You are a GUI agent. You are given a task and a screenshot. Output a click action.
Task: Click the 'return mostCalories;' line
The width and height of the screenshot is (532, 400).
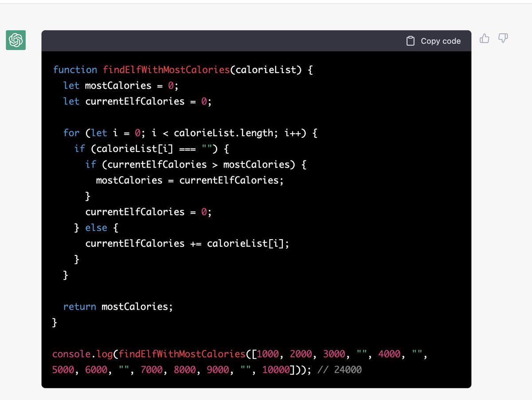coord(118,307)
